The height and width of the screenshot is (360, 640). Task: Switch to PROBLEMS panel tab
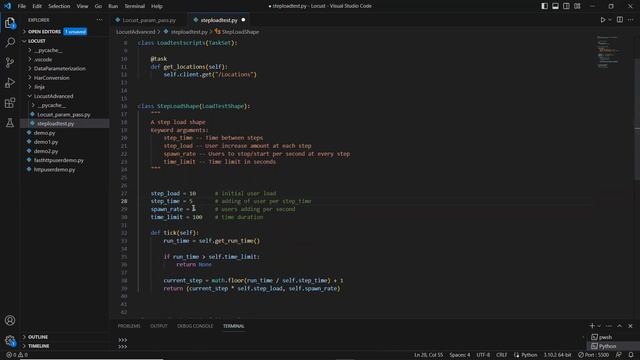pos(129,326)
